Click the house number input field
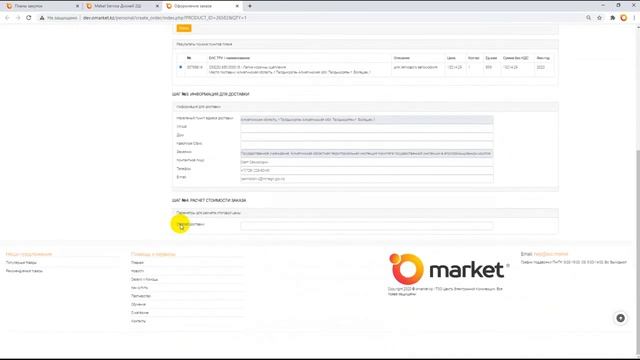The image size is (640, 360). (x=367, y=136)
